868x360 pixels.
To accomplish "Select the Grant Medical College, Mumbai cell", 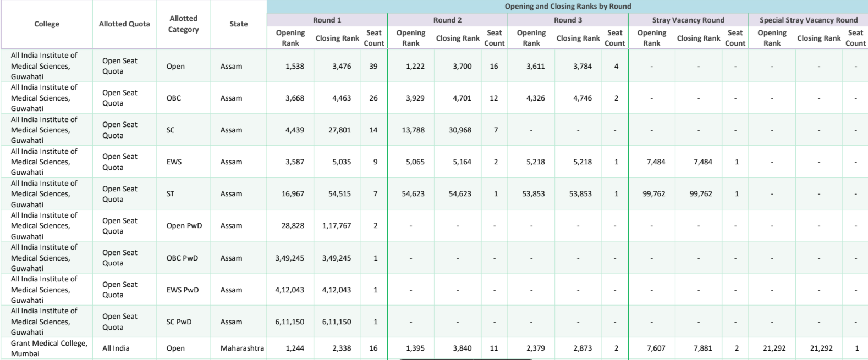I will coord(49,348).
